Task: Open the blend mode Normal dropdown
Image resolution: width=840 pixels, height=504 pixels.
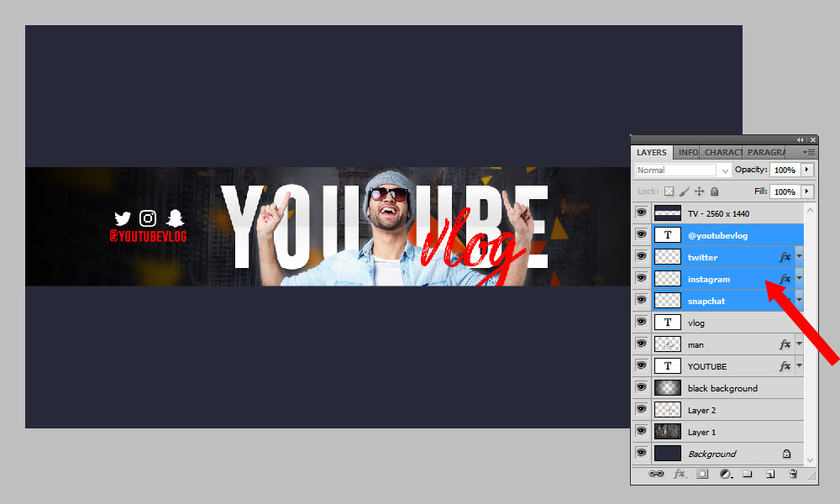Action: click(683, 170)
